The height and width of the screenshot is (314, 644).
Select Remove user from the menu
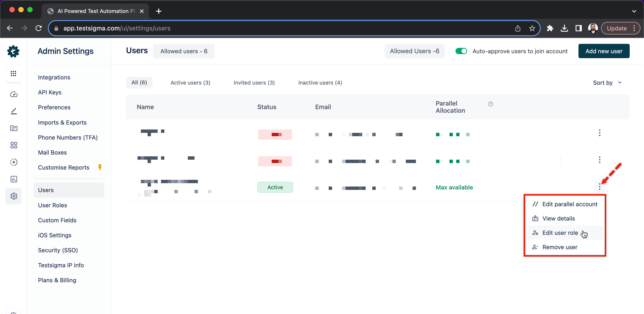[x=565, y=247]
